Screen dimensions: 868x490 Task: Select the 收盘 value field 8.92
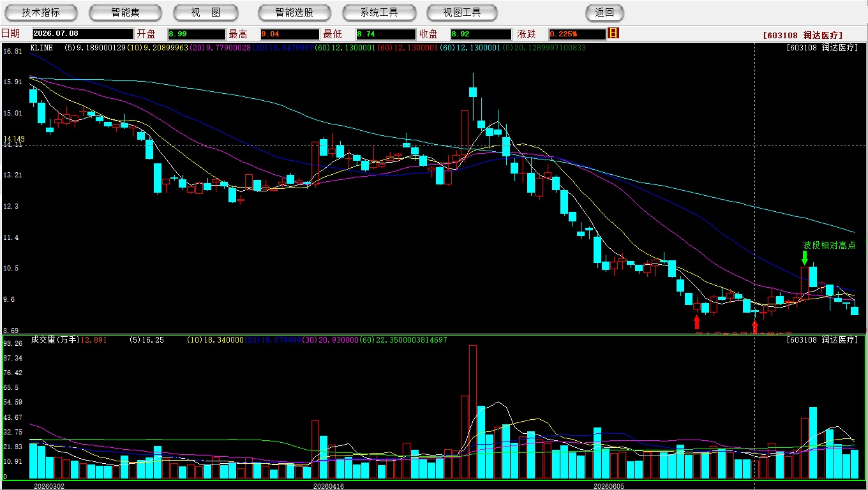pos(481,34)
